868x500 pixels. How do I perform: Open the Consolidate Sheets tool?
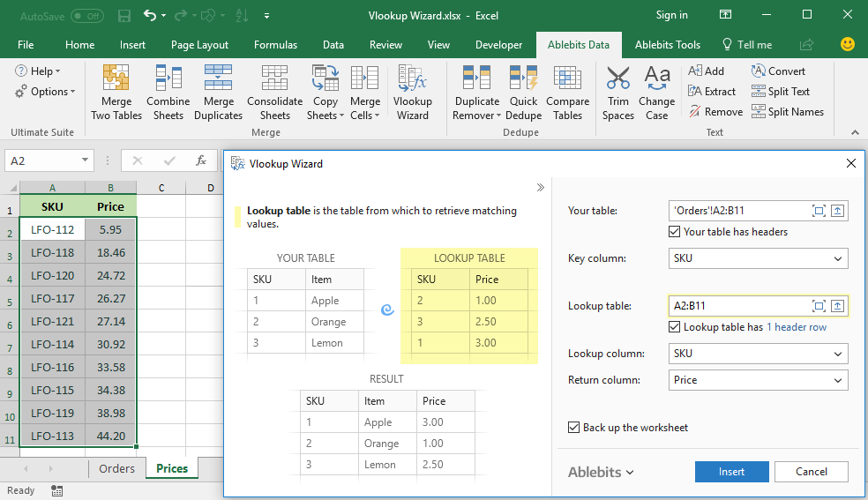click(x=274, y=93)
